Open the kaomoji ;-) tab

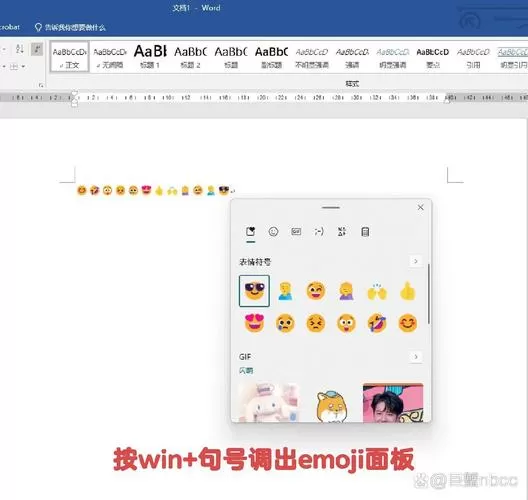[319, 232]
